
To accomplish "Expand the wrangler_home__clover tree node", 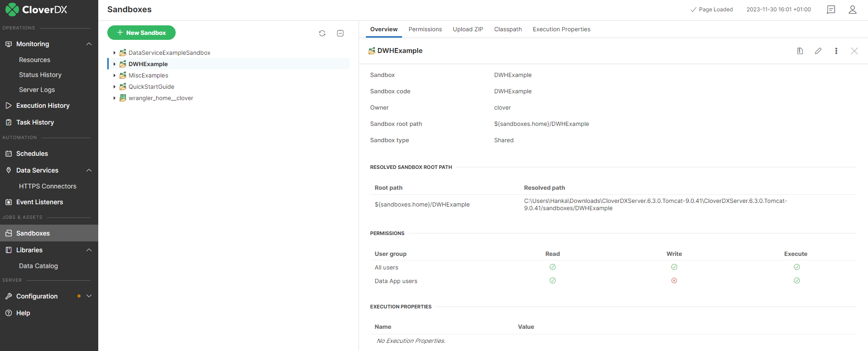I will (115, 98).
